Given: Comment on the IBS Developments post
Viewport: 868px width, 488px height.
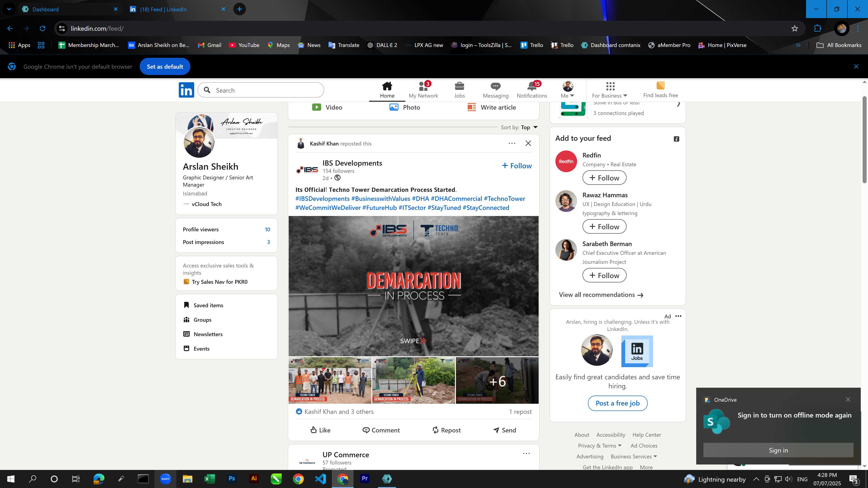Looking at the screenshot, I should (x=381, y=430).
